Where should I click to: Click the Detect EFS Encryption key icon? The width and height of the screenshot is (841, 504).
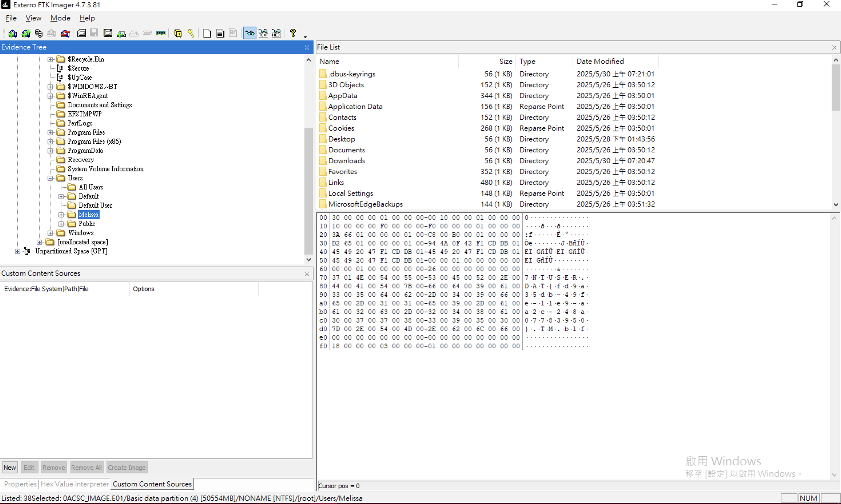191,33
